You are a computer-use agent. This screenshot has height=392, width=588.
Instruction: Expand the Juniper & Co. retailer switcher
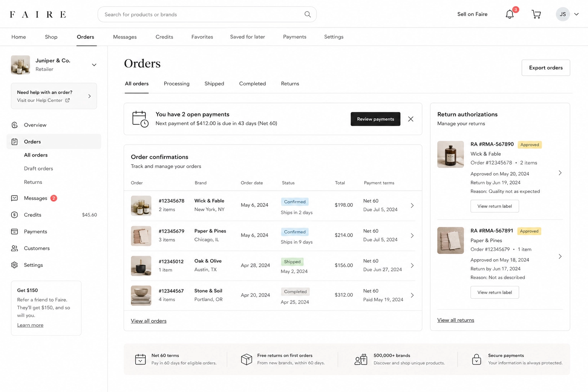[x=94, y=65]
